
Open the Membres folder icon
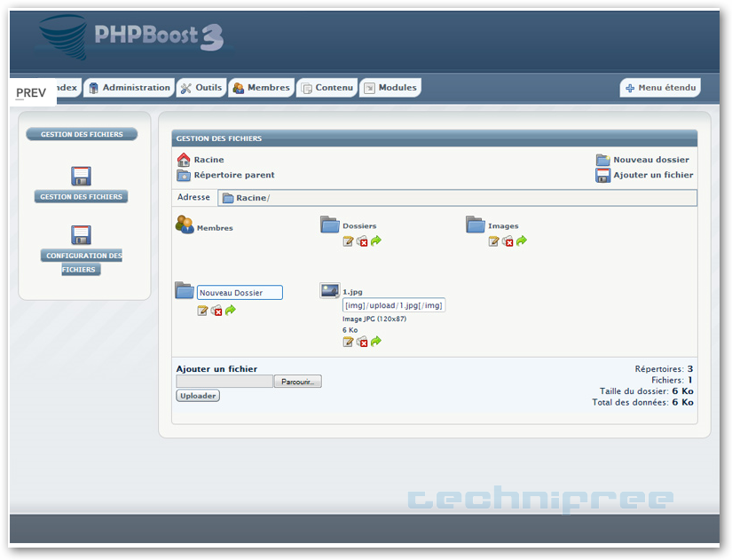click(x=185, y=225)
